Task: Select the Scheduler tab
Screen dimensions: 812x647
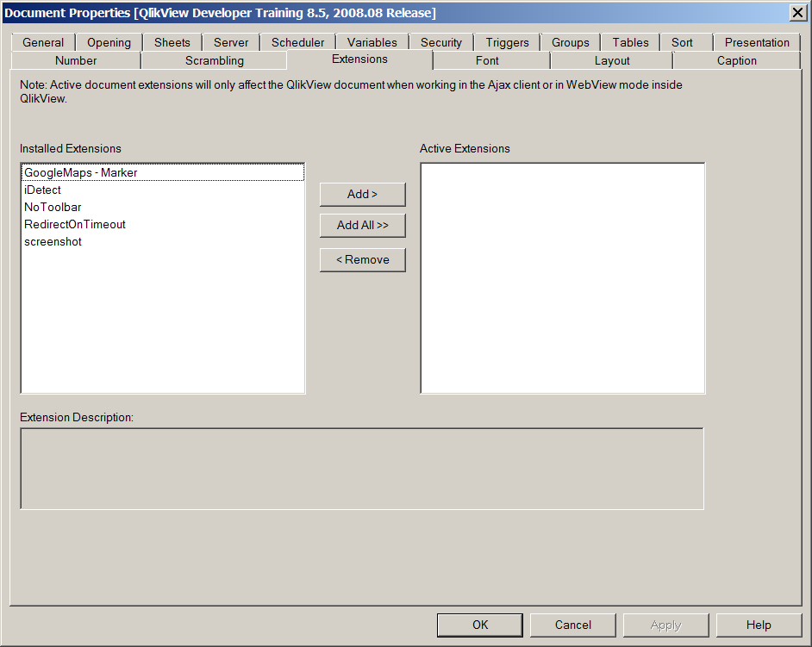Action: click(297, 42)
